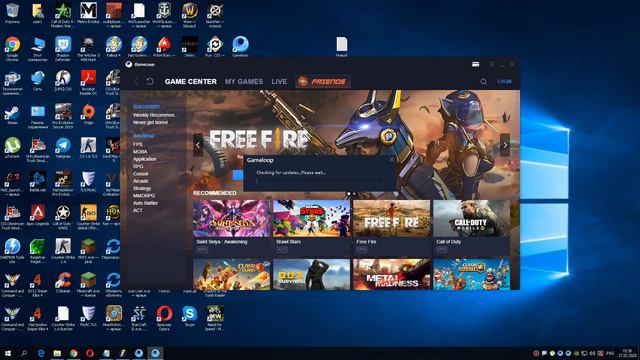Browse the ACT category
This screenshot has width=640, height=360.
pyautogui.click(x=138, y=210)
